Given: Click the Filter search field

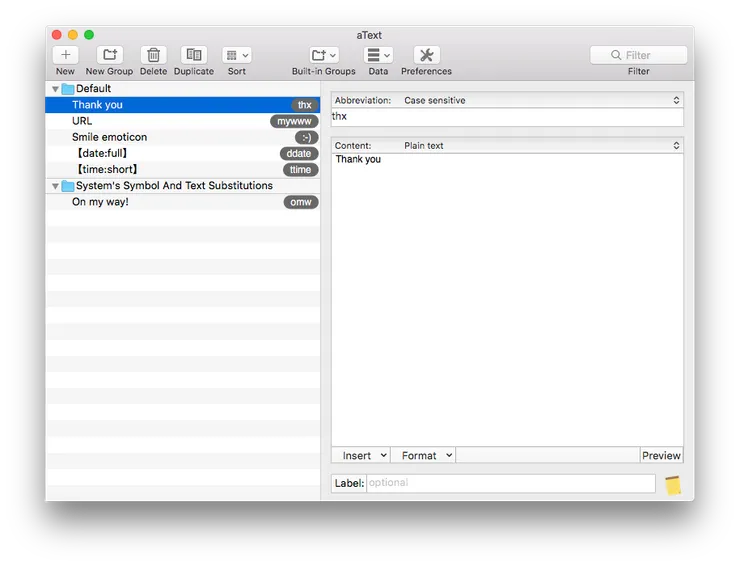Looking at the screenshot, I should tap(645, 55).
